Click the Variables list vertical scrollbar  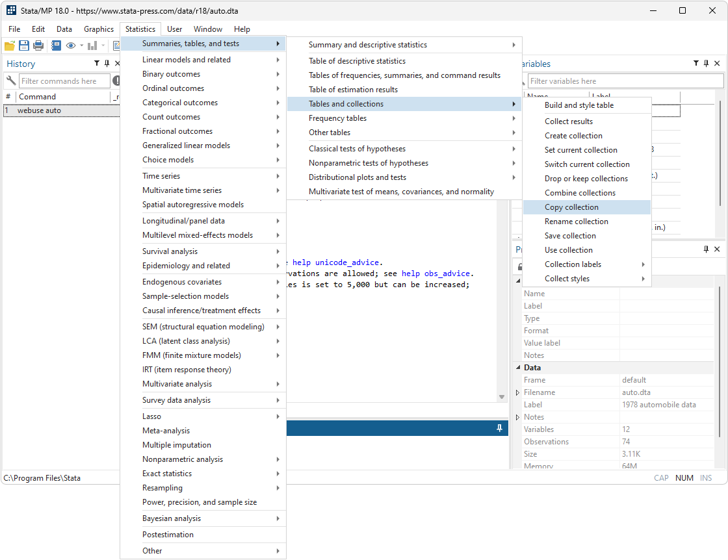[x=720, y=153]
